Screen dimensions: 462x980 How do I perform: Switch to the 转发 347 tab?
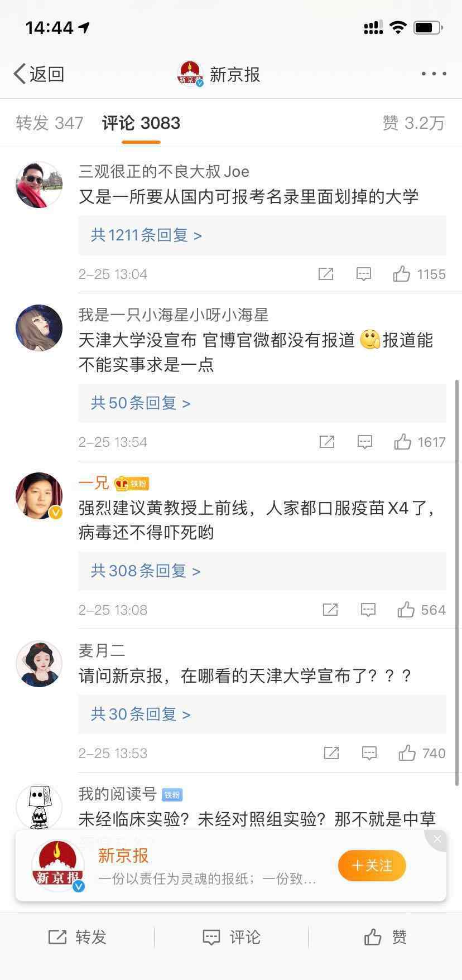50,123
